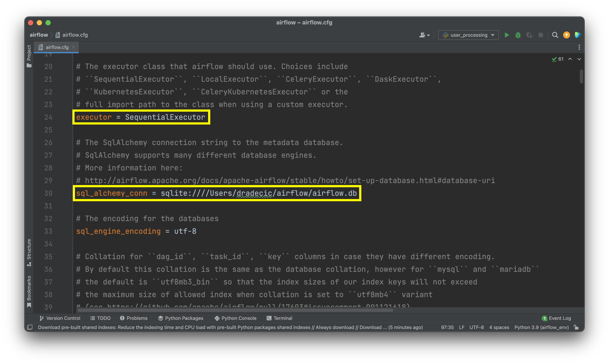Click the Always download link
The width and height of the screenshot is (609, 364).
[x=335, y=327]
